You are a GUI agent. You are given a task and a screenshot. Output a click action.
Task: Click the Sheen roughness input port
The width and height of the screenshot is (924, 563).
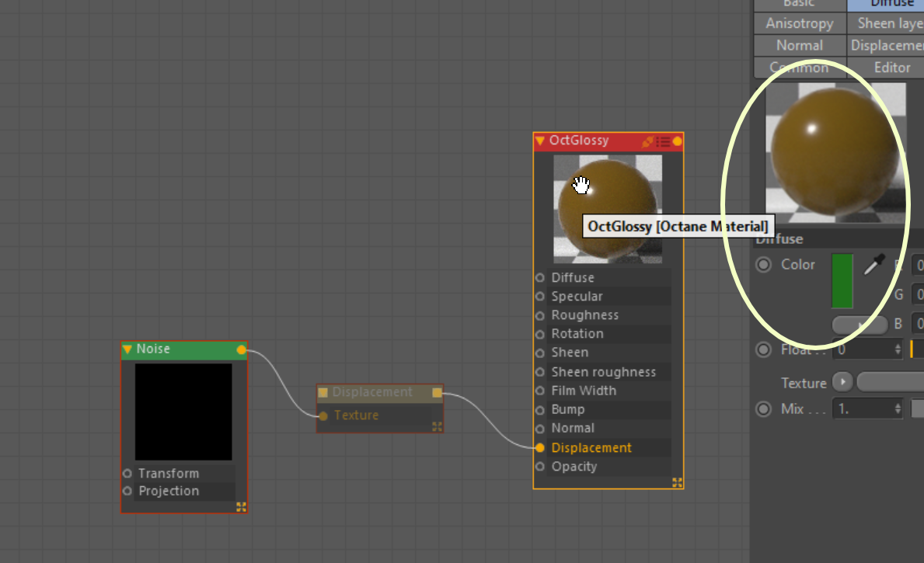540,372
